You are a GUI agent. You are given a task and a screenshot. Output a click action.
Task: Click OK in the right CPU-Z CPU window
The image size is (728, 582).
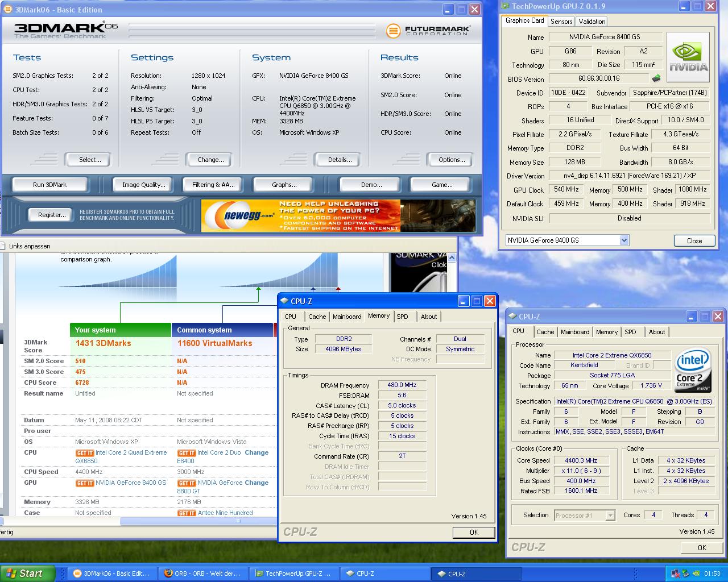(x=702, y=547)
